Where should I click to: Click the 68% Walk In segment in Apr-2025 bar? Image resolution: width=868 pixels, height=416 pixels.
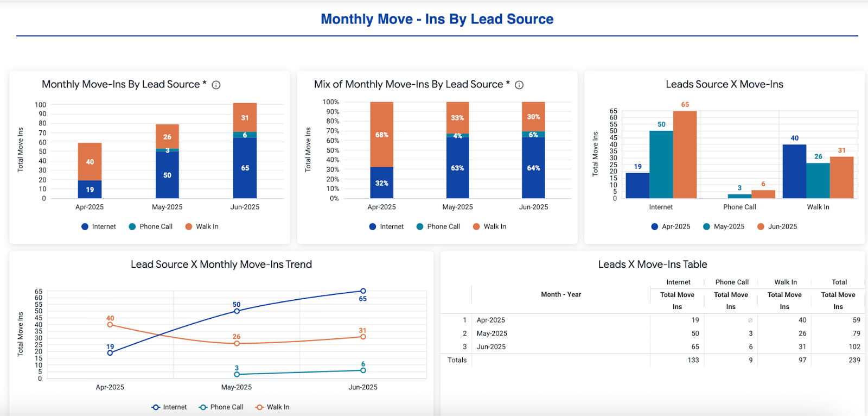pyautogui.click(x=381, y=135)
